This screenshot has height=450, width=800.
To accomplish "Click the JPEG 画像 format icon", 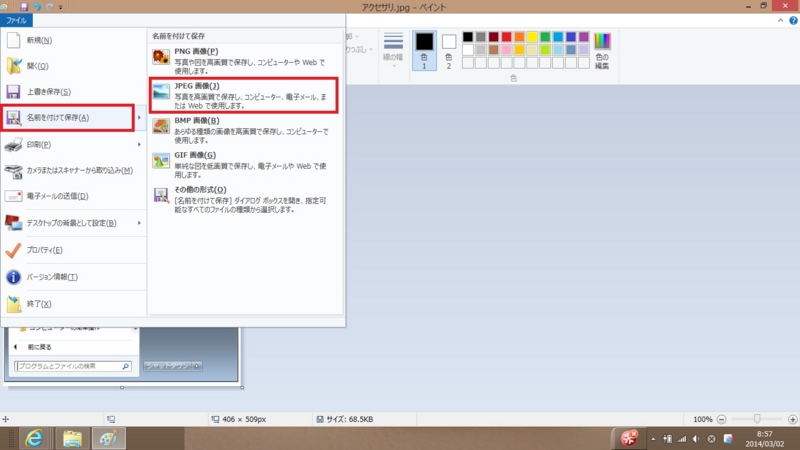I will pos(161,91).
